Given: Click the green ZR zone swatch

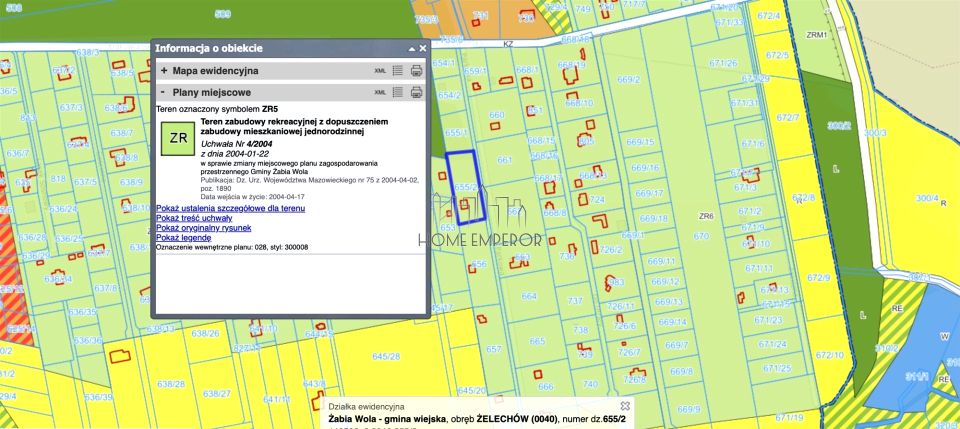Looking at the screenshot, I should coord(179,137).
